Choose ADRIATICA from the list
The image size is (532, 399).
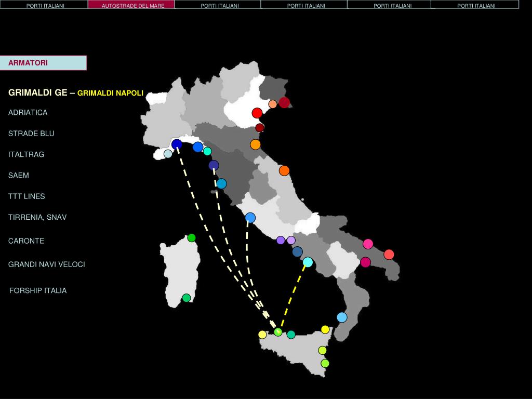click(x=28, y=113)
